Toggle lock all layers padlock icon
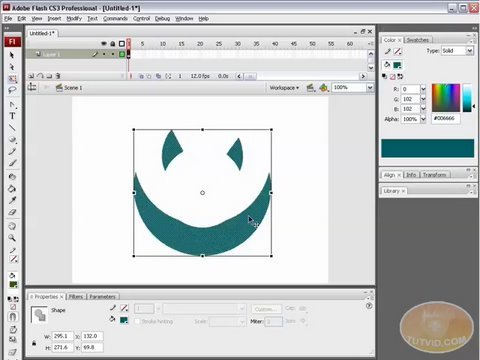Viewport: 480px width, 360px height. coord(113,44)
